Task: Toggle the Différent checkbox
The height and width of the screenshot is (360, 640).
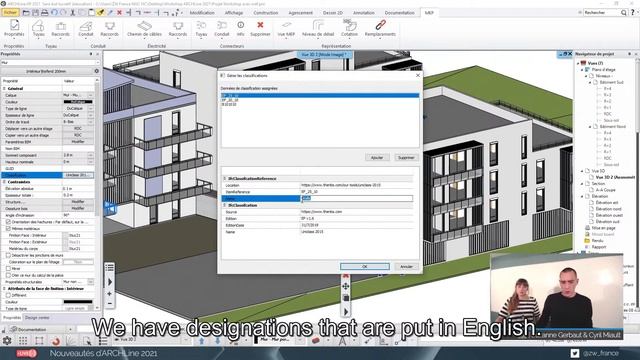Action: point(8,295)
